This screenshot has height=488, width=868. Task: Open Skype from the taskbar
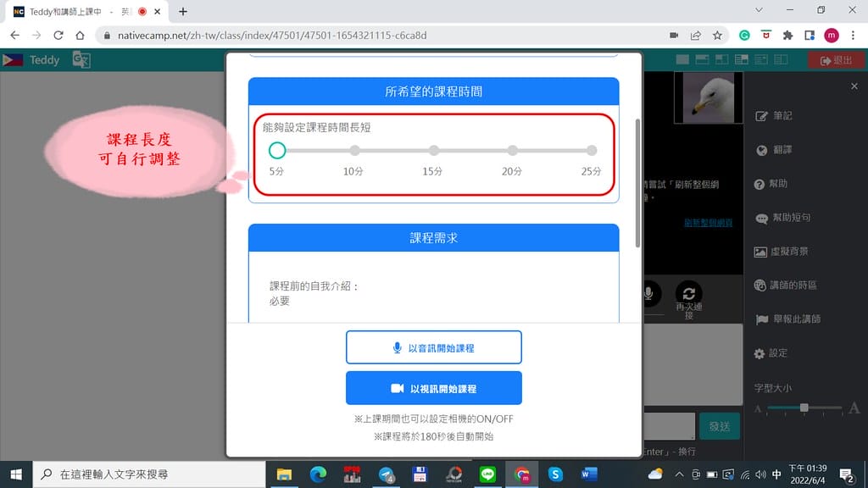pos(555,474)
